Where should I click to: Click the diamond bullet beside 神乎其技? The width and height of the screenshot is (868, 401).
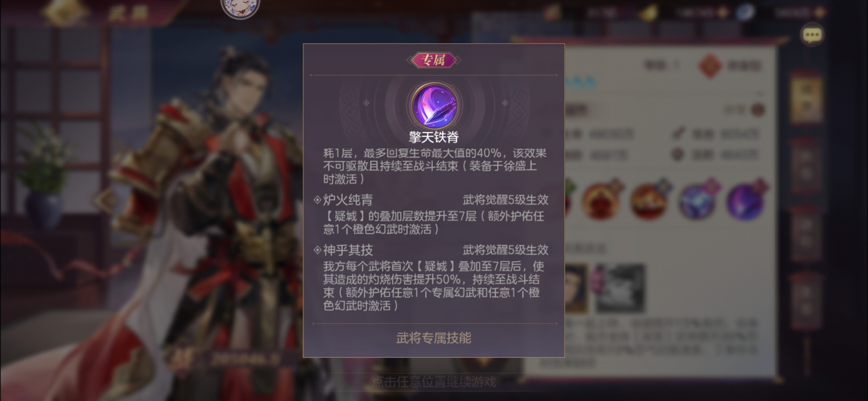[318, 250]
